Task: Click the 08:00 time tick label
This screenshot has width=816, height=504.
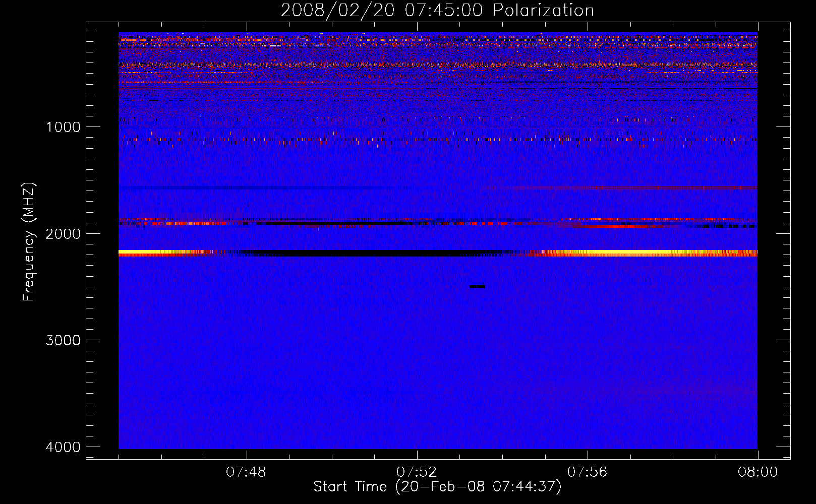Action: 758,472
